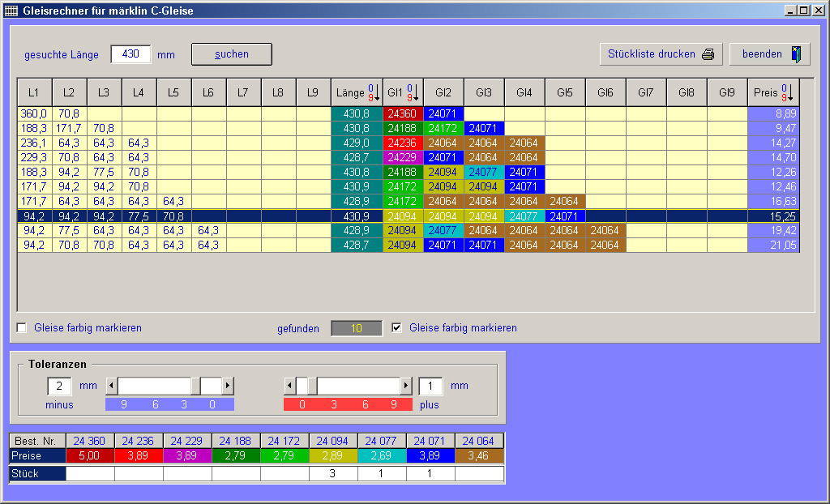Click the door icon on beenden button
The image size is (830, 504).
pos(796,54)
